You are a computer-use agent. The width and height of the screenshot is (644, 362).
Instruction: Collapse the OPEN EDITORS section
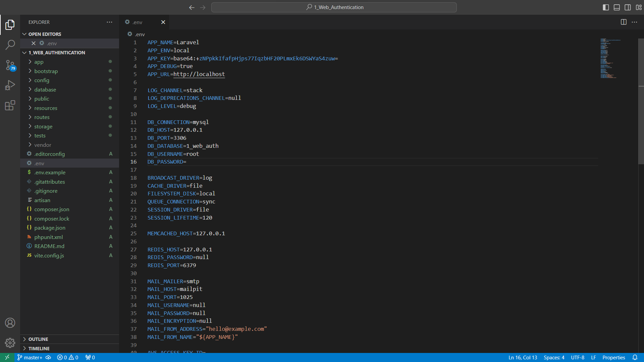coord(45,34)
